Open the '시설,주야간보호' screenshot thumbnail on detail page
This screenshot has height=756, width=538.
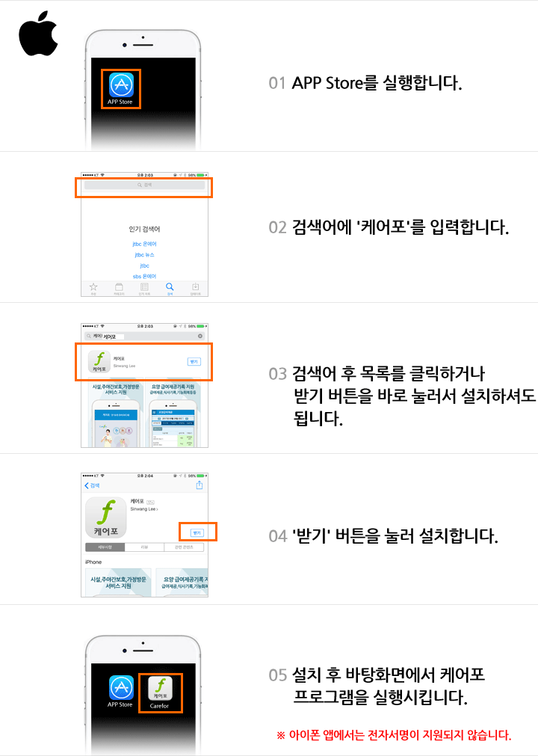pyautogui.click(x=118, y=583)
